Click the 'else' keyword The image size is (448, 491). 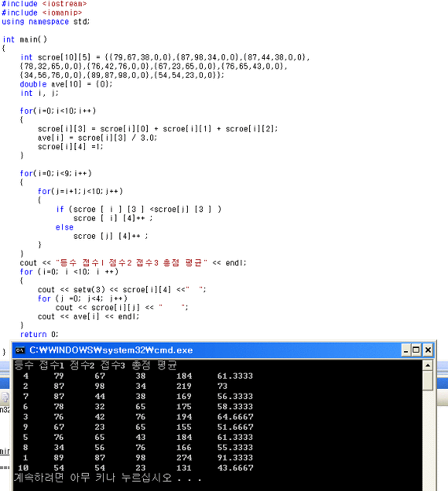(64, 227)
